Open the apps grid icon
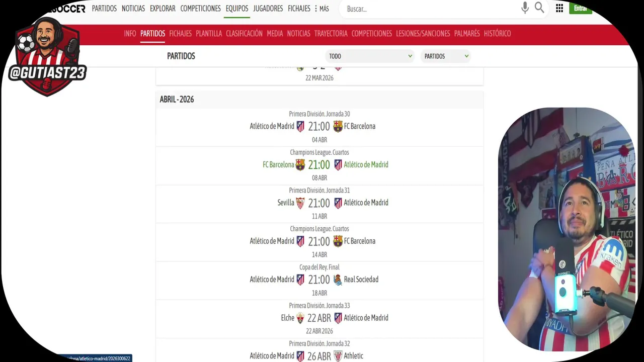Viewport: 644px width, 362px height. click(559, 9)
